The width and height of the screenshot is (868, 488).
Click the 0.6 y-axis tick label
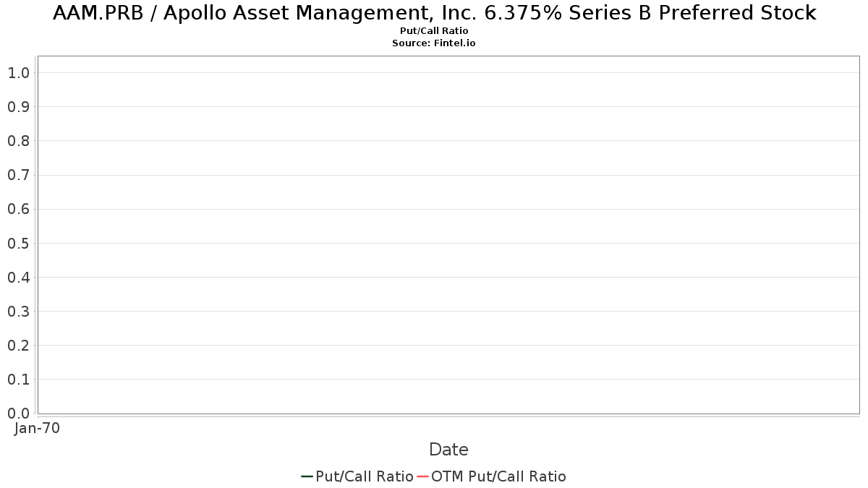pos(18,209)
